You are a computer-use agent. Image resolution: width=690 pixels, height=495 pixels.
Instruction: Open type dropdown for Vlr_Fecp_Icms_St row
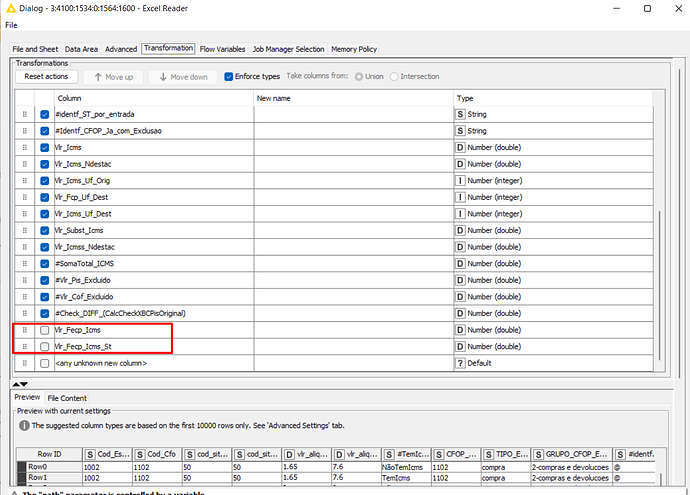(553, 347)
